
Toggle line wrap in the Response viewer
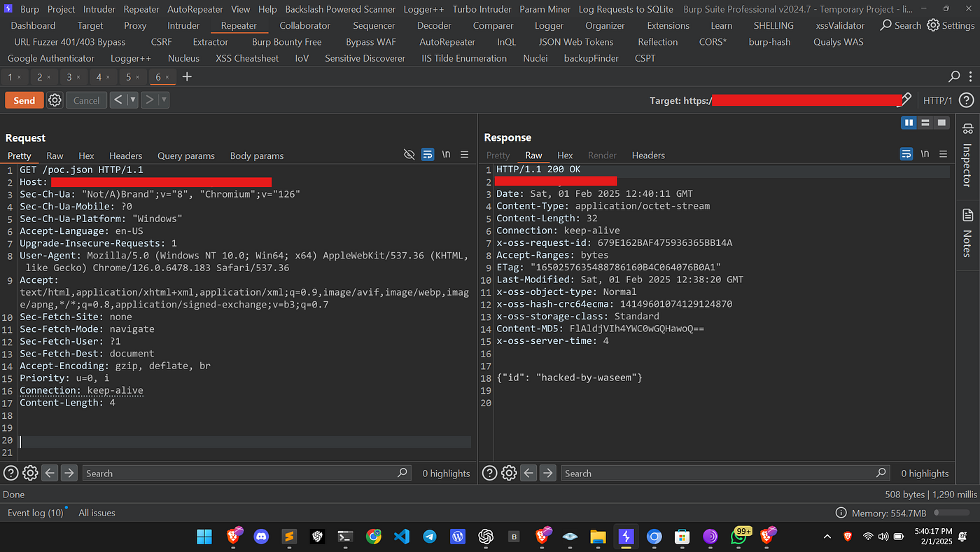906,154
